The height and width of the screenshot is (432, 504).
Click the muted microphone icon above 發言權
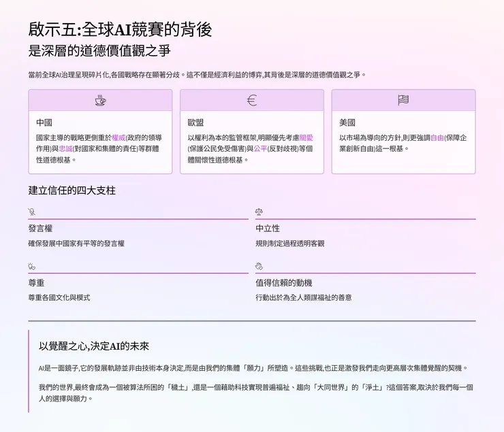pos(31,212)
